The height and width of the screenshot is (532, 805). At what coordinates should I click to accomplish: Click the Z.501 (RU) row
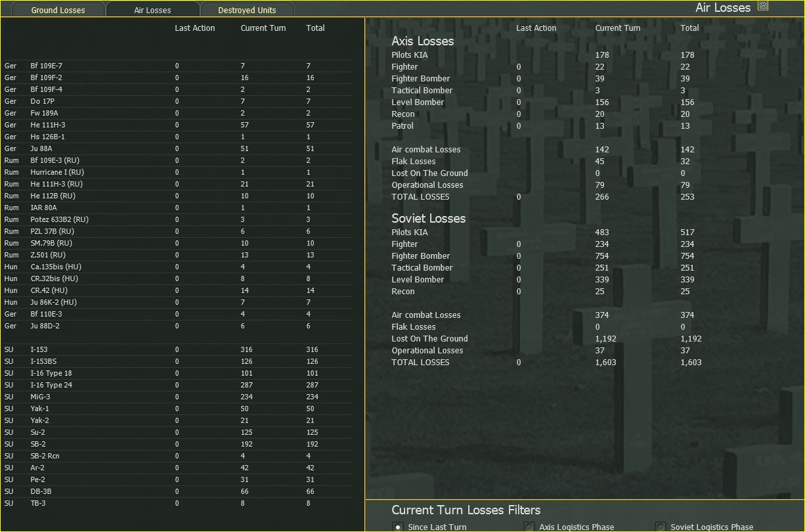pos(177,255)
